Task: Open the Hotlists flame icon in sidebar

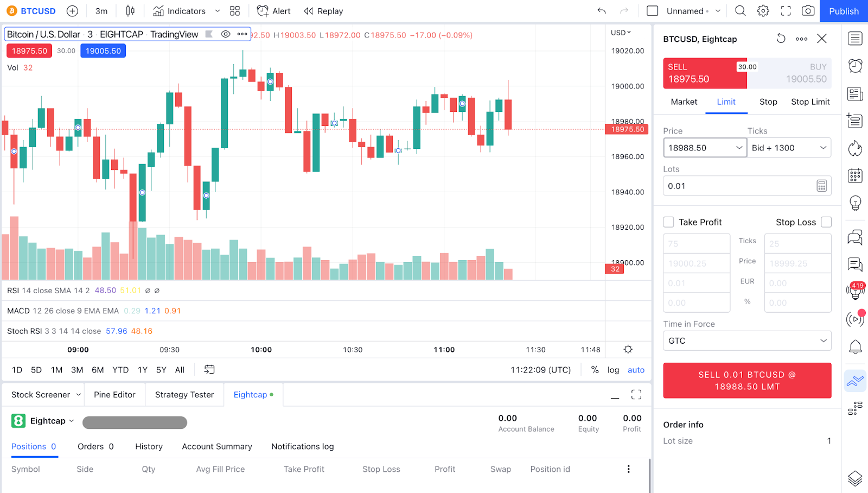Action: (x=855, y=148)
